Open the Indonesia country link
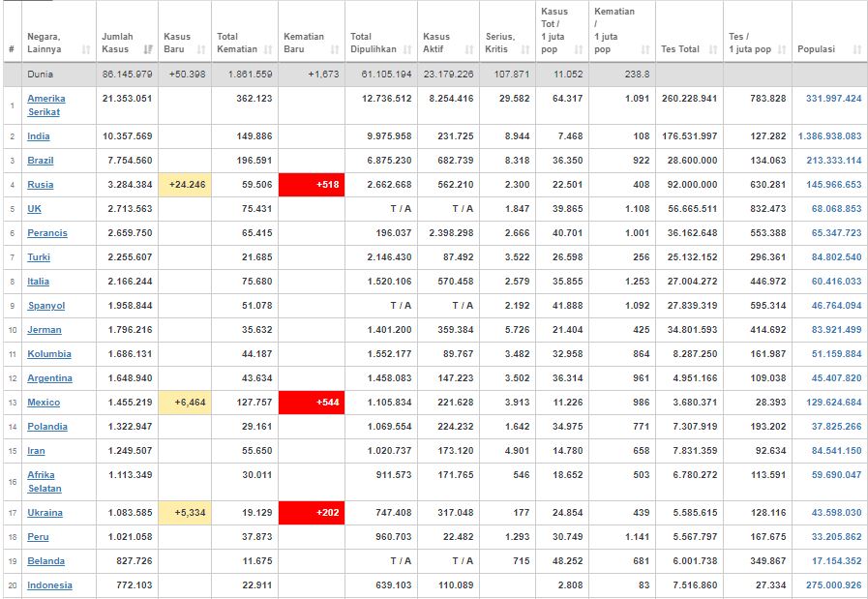 49,585
